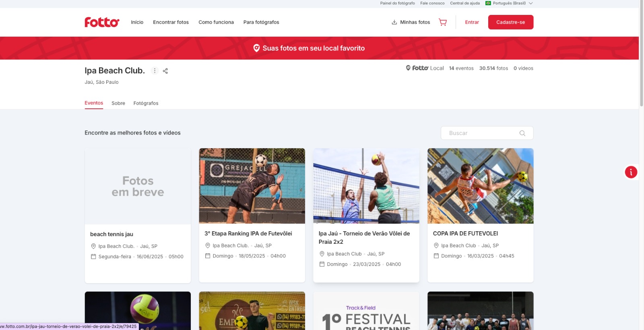Viewport: 644px width, 330px height.
Task: Select the Eventos tab
Action: click(94, 103)
